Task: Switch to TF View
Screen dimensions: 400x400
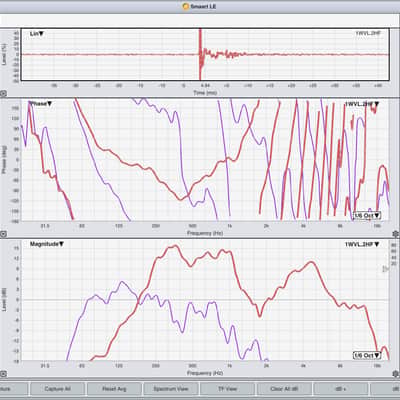Action: click(x=227, y=389)
